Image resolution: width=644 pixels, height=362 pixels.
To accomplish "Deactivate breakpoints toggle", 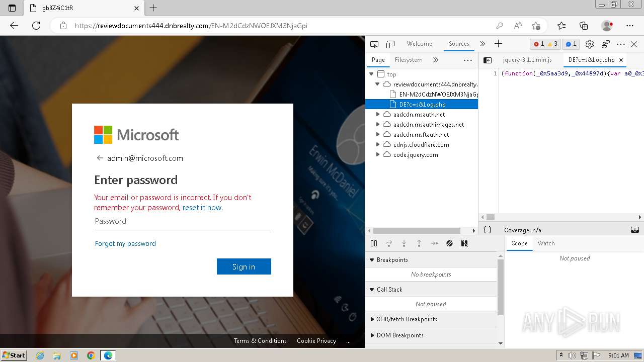I will click(x=449, y=243).
